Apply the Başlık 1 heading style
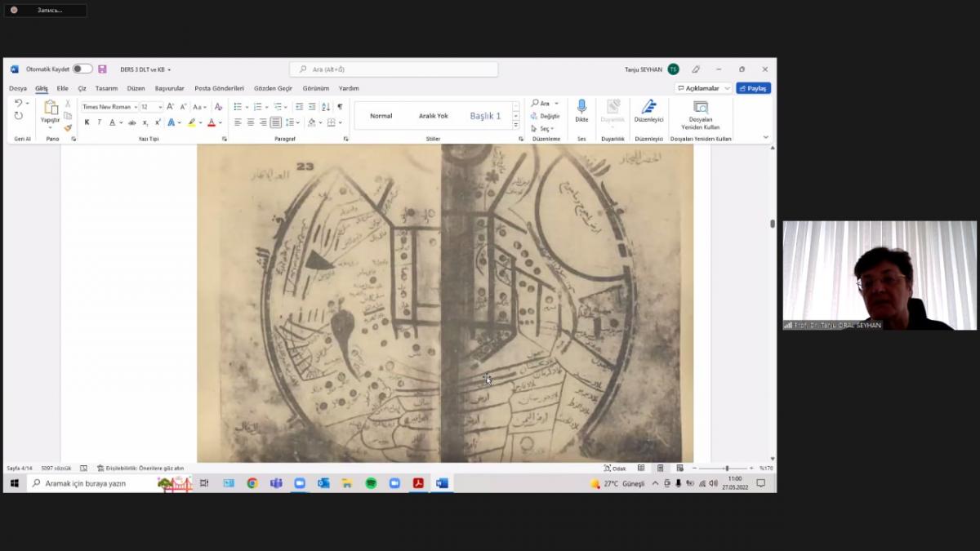The height and width of the screenshot is (551, 980). (x=485, y=116)
